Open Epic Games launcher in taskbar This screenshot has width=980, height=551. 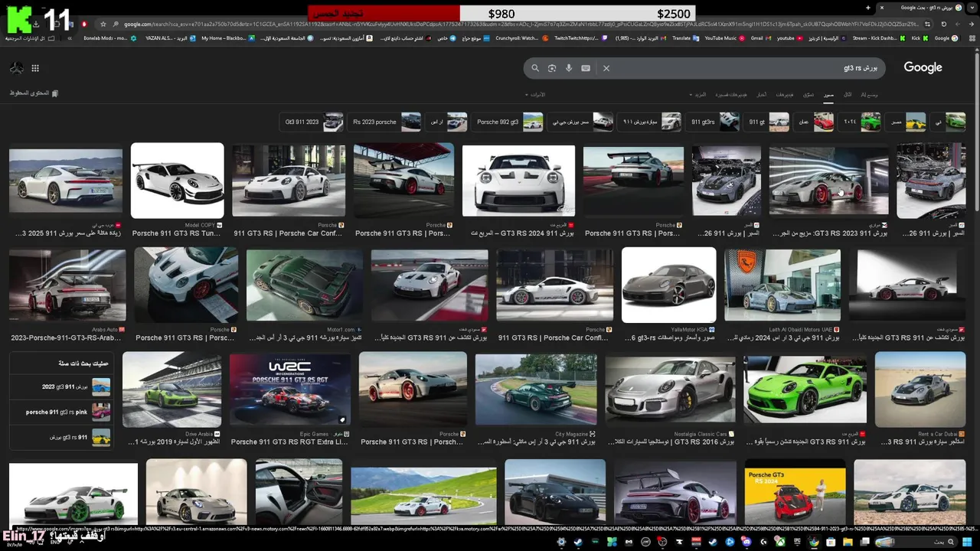[x=797, y=542]
